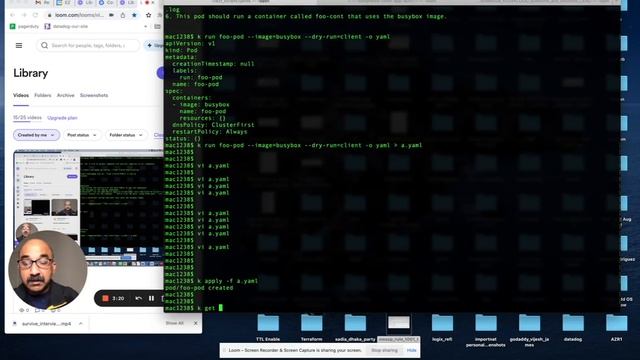The height and width of the screenshot is (360, 640).
Task: Click the search magnifier icon
Action: click(x=44, y=45)
